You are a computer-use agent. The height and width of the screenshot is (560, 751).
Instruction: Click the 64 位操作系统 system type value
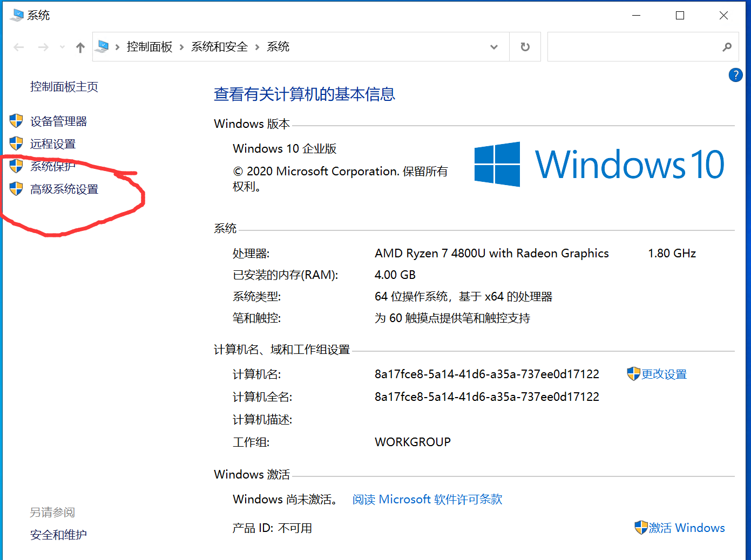coord(464,297)
